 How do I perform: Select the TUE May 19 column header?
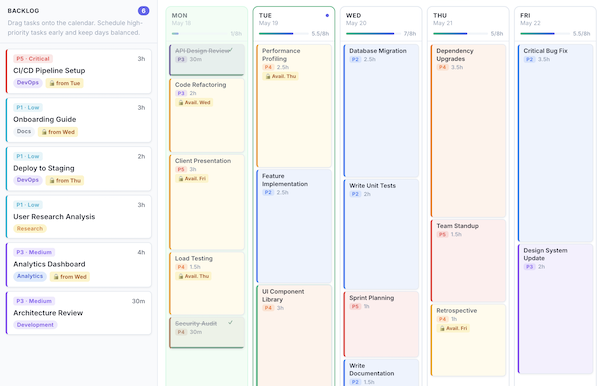(294, 24)
